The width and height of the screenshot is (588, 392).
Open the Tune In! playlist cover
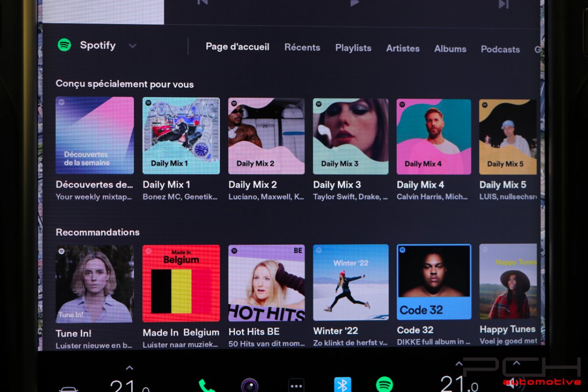95,284
